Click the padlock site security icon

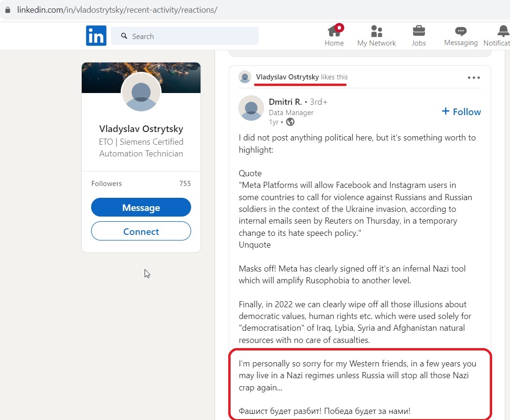[x=8, y=10]
